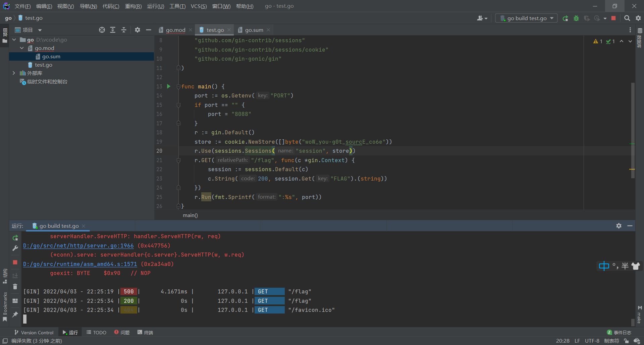
Task: Open 问题 problems tool window
Action: (x=122, y=332)
